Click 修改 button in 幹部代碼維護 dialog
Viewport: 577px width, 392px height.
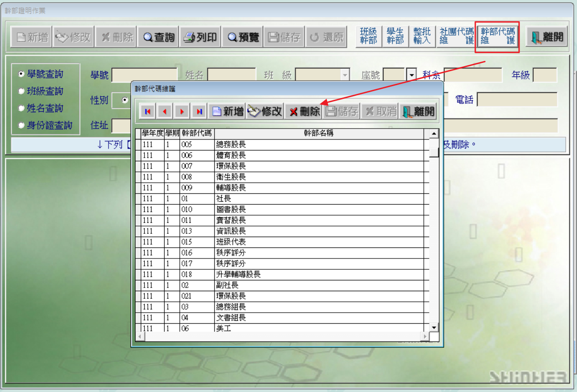265,112
